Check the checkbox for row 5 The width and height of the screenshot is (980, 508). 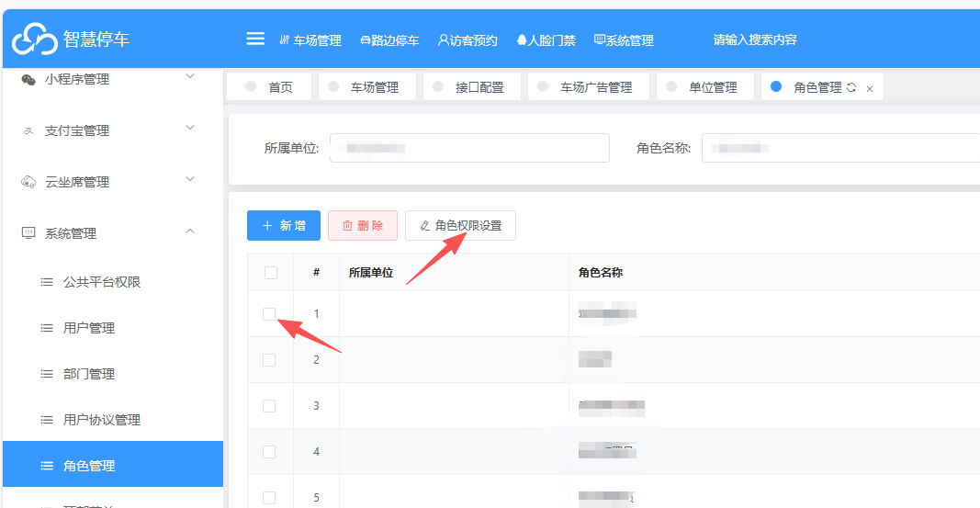tap(269, 497)
